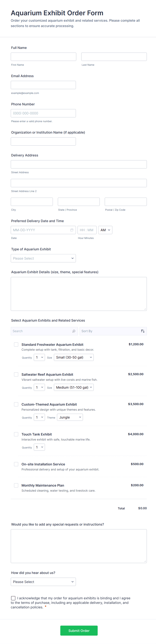
Task: Click the First Name input field
Action: coord(43,57)
